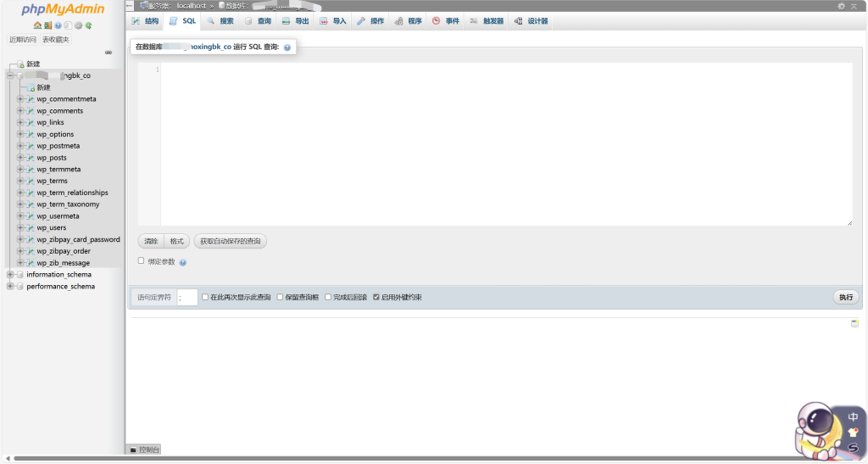Open page settings gear at top right
Viewport: 868px width, 464px height.
842,6
